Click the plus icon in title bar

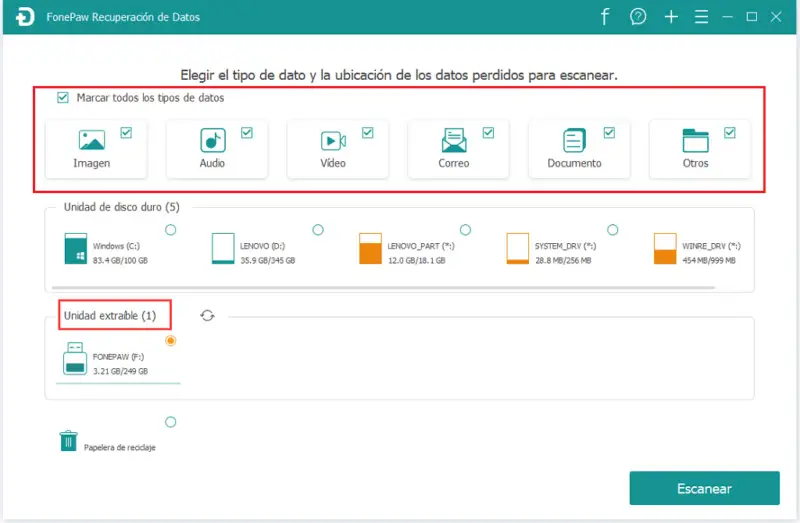[671, 17]
